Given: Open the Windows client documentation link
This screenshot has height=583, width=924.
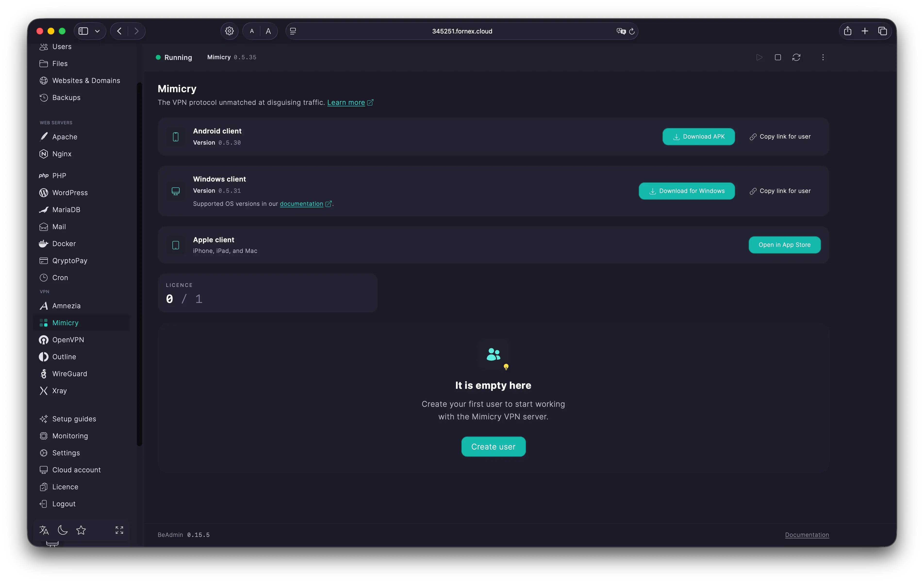Looking at the screenshot, I should pos(301,204).
